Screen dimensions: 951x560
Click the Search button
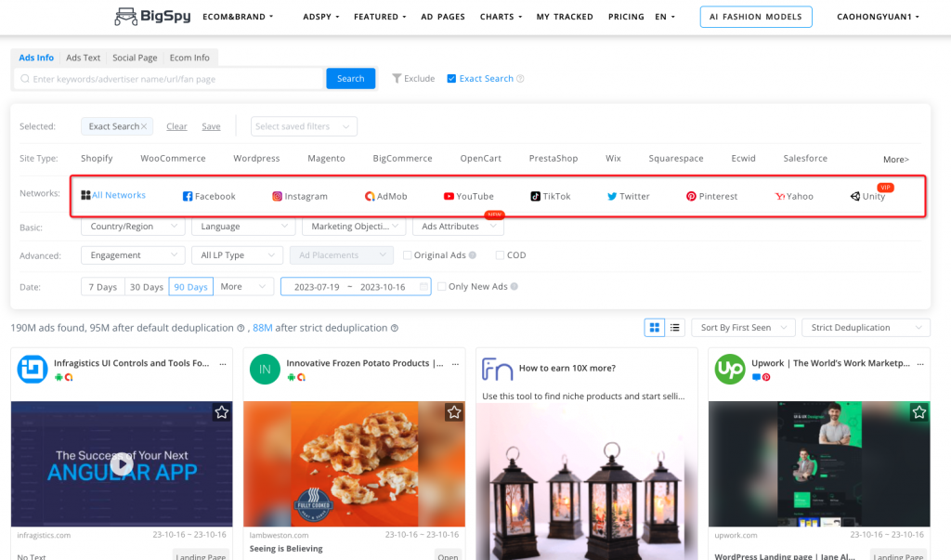pyautogui.click(x=350, y=78)
